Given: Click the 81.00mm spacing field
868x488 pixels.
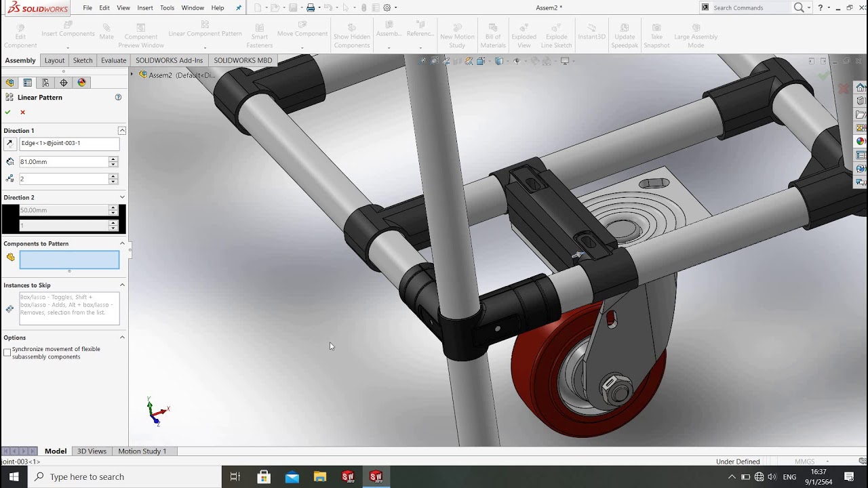Looking at the screenshot, I should pyautogui.click(x=64, y=162).
